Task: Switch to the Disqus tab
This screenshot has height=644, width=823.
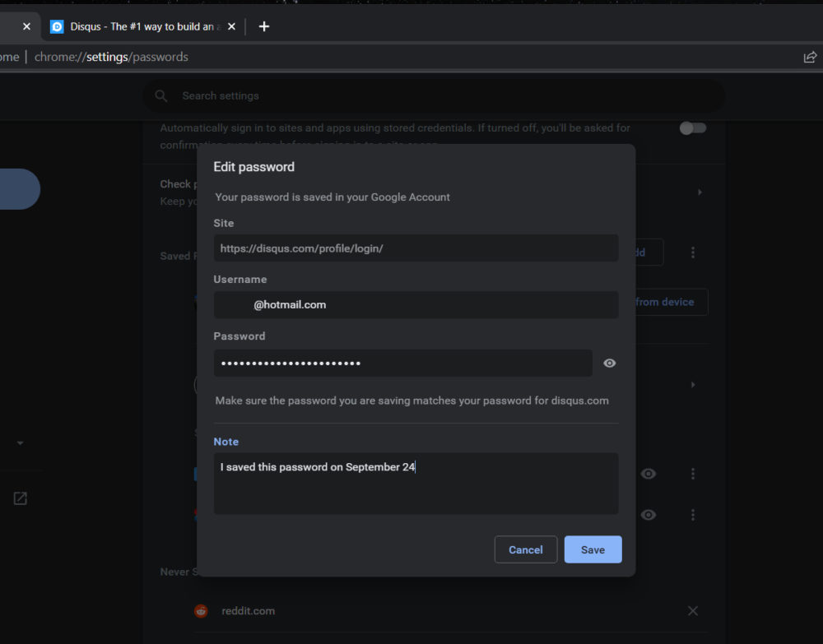Action: click(x=142, y=26)
